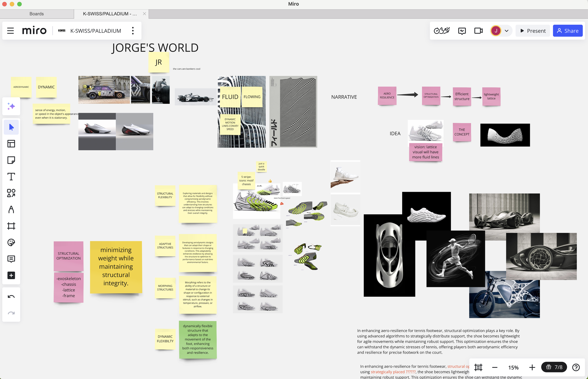This screenshot has width=588, height=379.
Task: Open the 15% zoom level menu
Action: 513,367
